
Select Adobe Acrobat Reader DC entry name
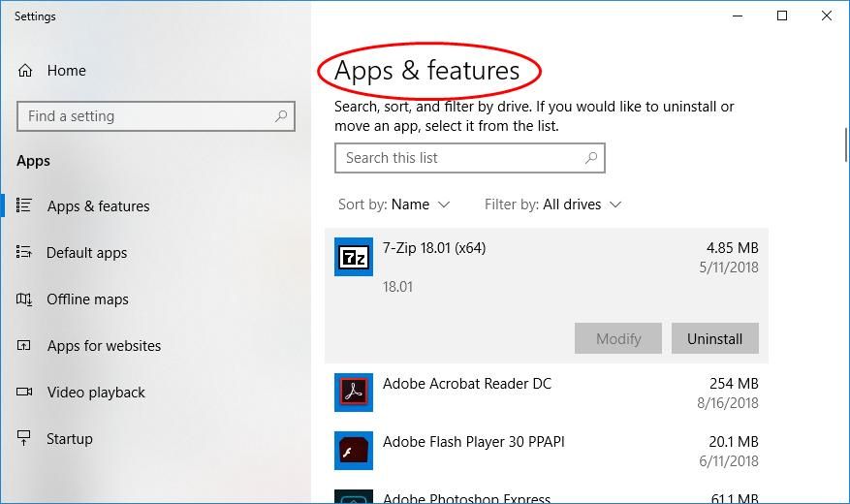pyautogui.click(x=466, y=384)
